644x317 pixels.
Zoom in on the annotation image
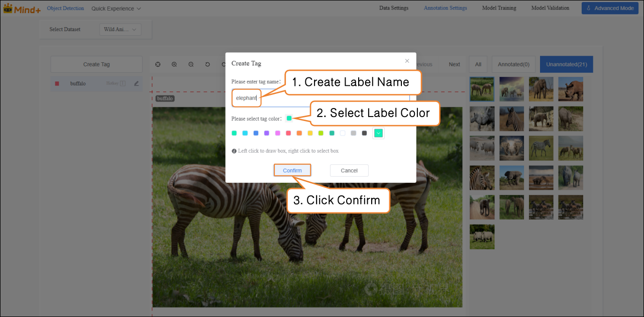(x=174, y=64)
